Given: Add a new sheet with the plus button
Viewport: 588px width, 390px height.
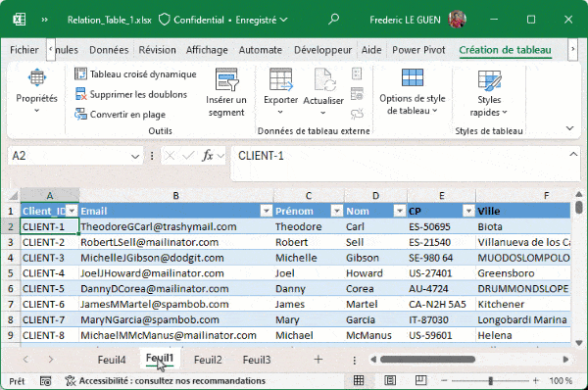Looking at the screenshot, I should coord(318,360).
